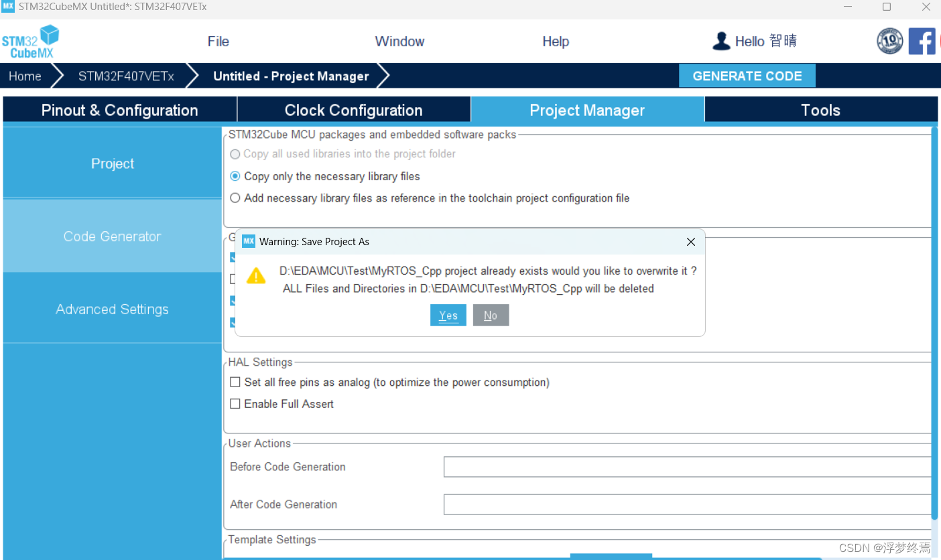This screenshot has width=941, height=560.
Task: Click the STM32CubeMX logo
Action: pyautogui.click(x=30, y=42)
